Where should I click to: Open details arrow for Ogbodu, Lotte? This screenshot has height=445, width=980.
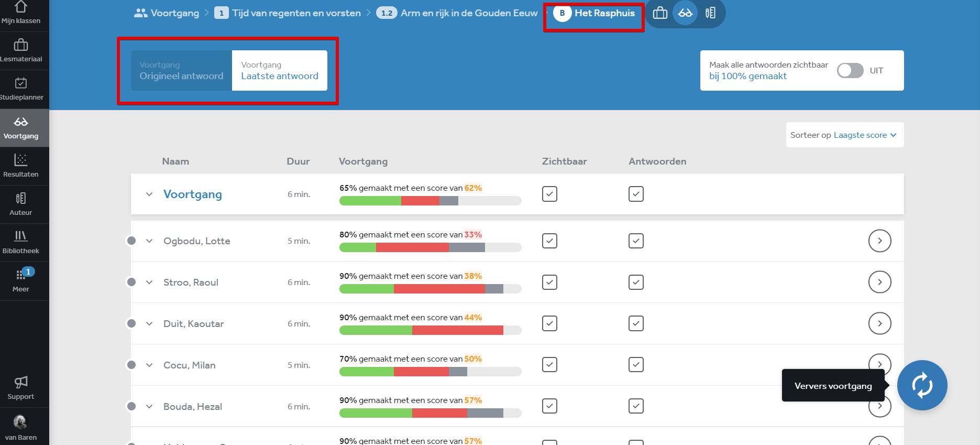[880, 241]
